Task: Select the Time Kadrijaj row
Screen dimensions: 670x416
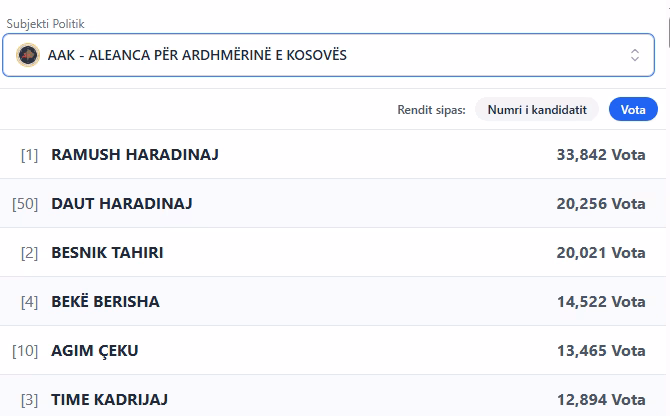Action: point(108,400)
